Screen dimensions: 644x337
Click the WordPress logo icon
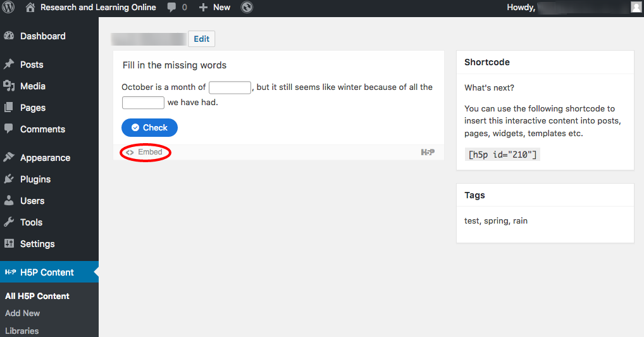pyautogui.click(x=9, y=7)
